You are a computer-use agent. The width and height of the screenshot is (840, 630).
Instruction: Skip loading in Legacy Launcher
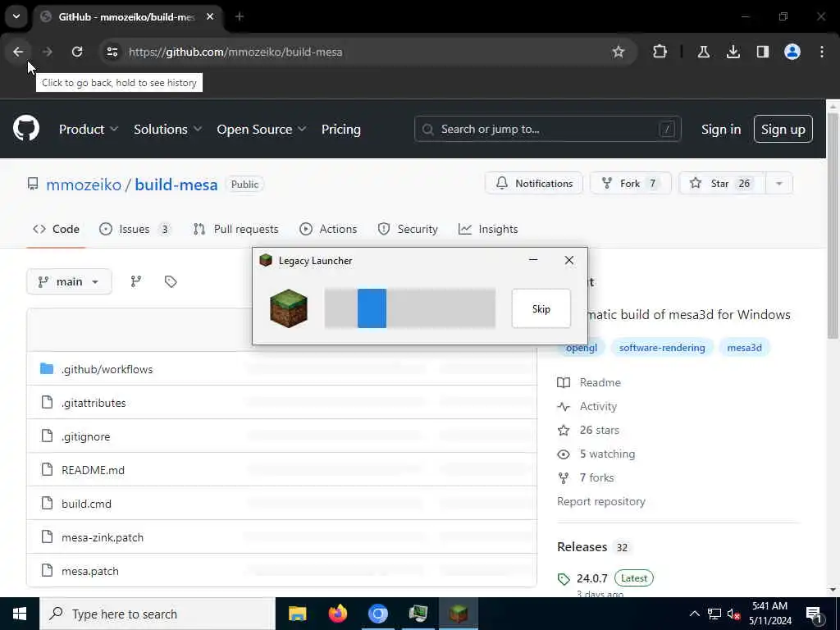tap(541, 308)
